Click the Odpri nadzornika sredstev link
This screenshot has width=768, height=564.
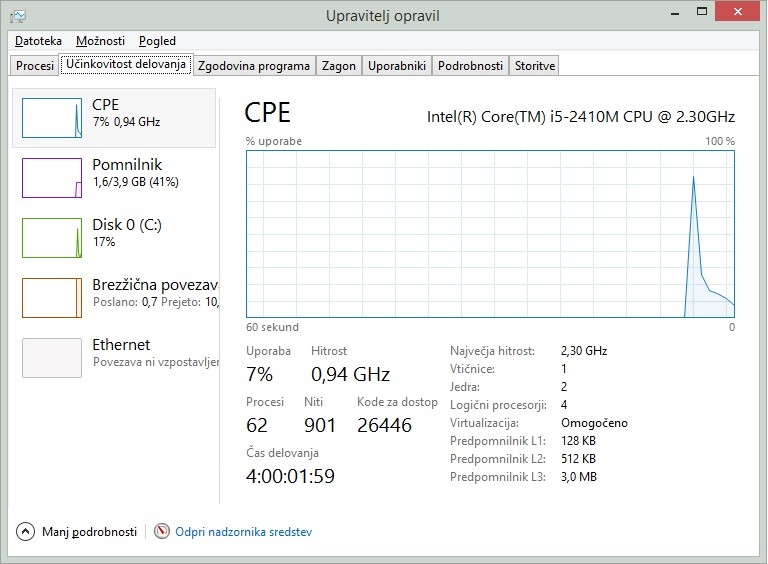[x=243, y=532]
